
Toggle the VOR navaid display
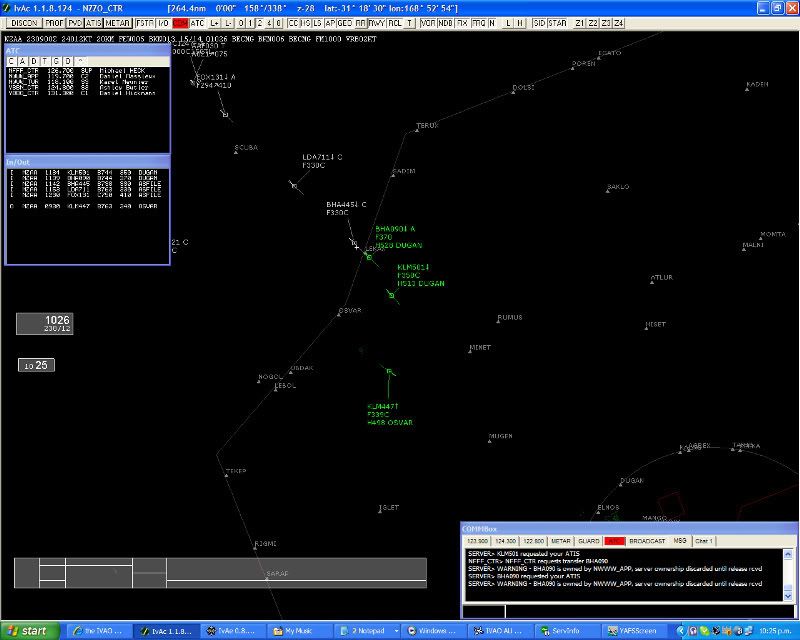point(427,22)
